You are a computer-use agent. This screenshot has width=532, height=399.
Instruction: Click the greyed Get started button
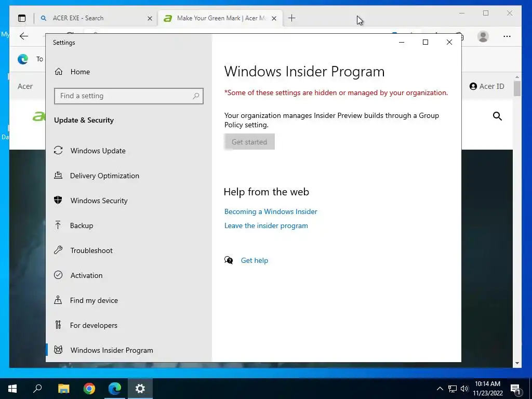tap(249, 142)
